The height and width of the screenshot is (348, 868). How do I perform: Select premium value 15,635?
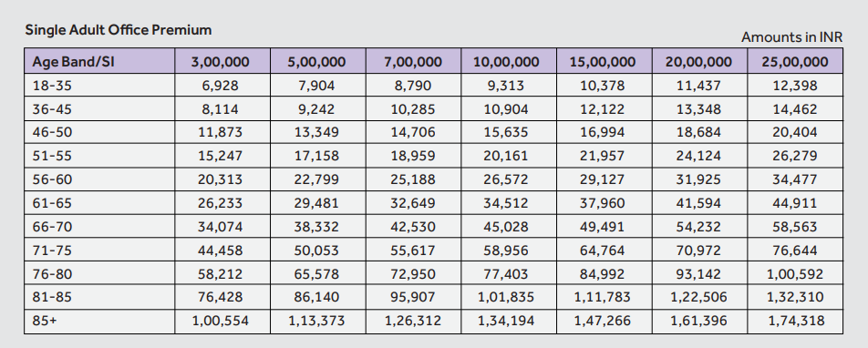506,133
